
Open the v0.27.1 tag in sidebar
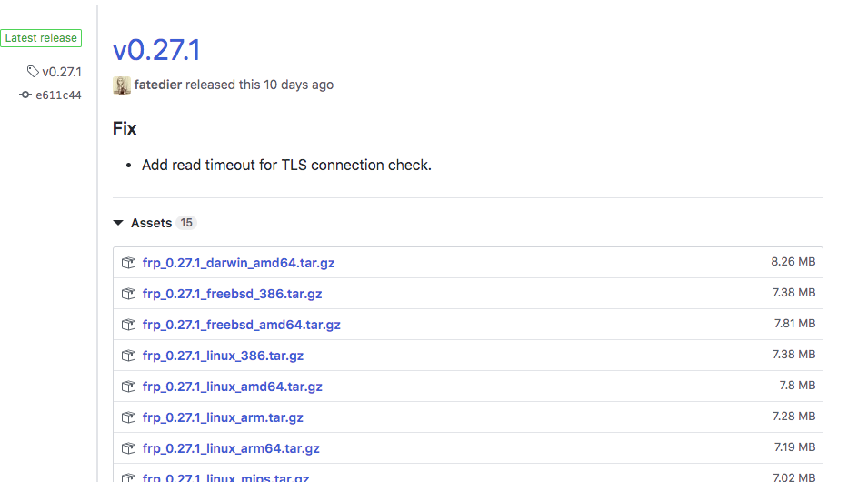pos(62,72)
